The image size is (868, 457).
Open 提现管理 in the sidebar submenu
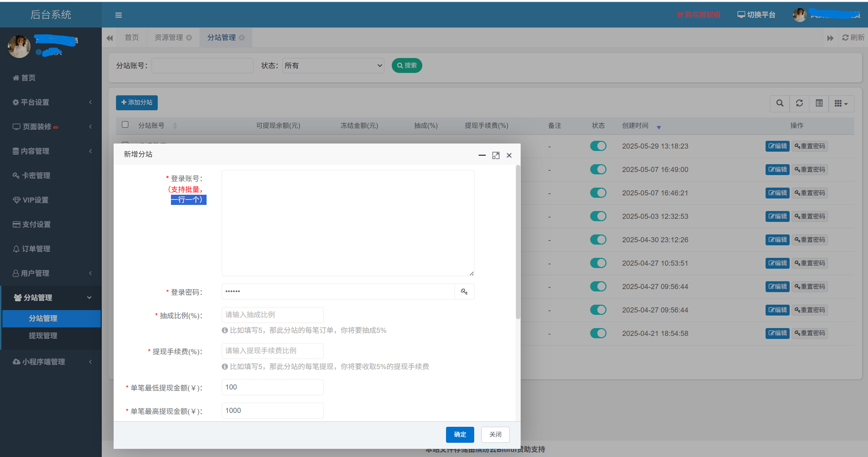(43, 336)
